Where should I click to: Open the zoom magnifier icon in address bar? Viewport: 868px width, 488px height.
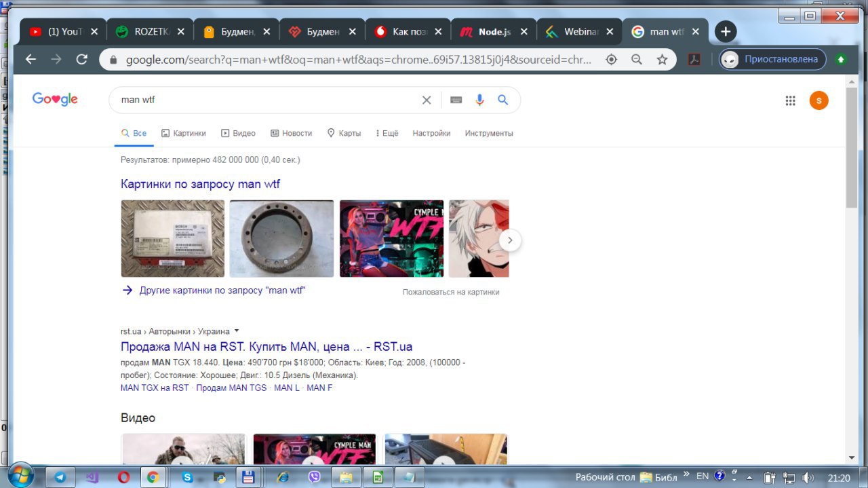[x=637, y=60]
